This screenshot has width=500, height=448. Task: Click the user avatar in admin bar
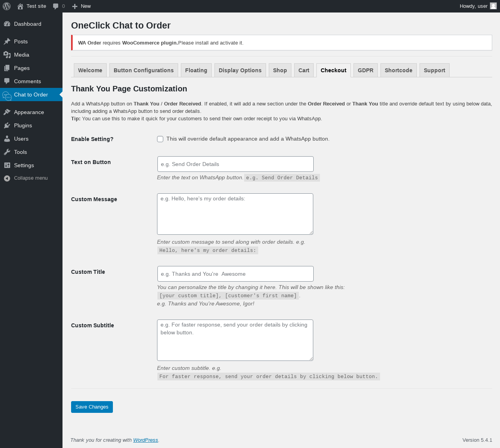click(x=493, y=6)
